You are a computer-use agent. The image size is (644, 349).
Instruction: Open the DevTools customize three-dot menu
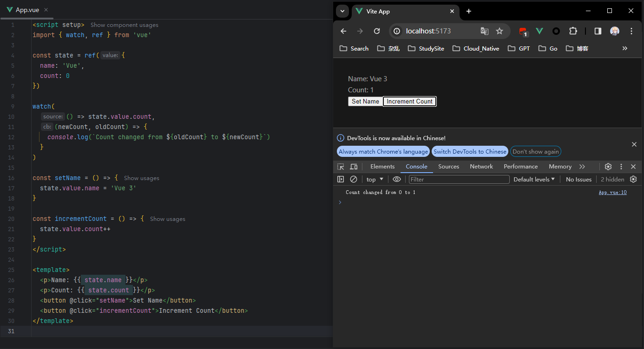[621, 167]
